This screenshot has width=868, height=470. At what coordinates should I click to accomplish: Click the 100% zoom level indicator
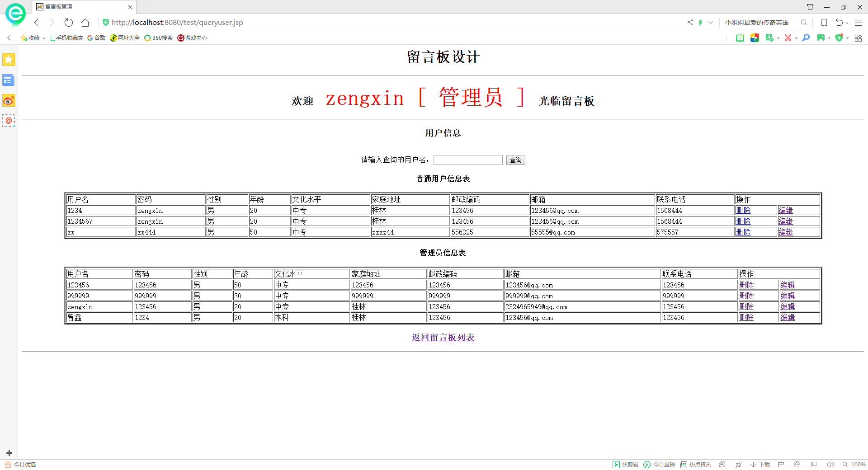pyautogui.click(x=854, y=465)
